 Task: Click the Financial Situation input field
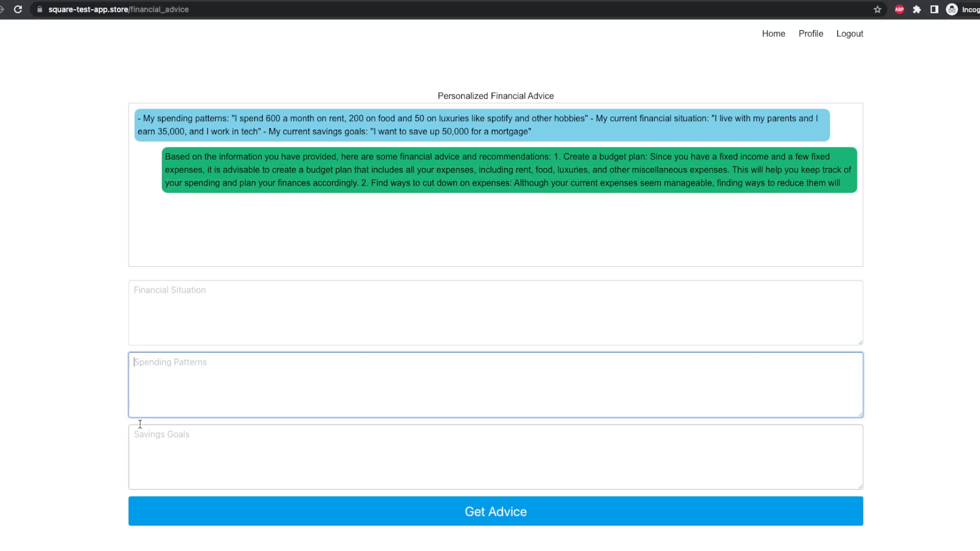pyautogui.click(x=496, y=312)
